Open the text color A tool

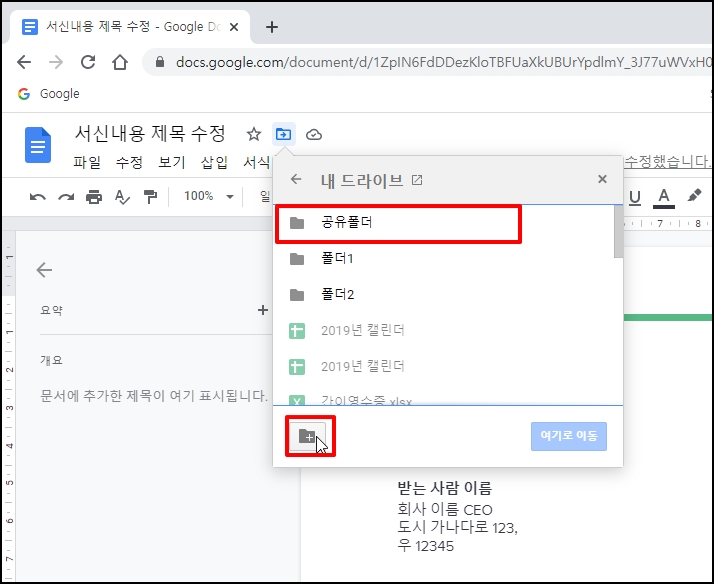pos(663,197)
